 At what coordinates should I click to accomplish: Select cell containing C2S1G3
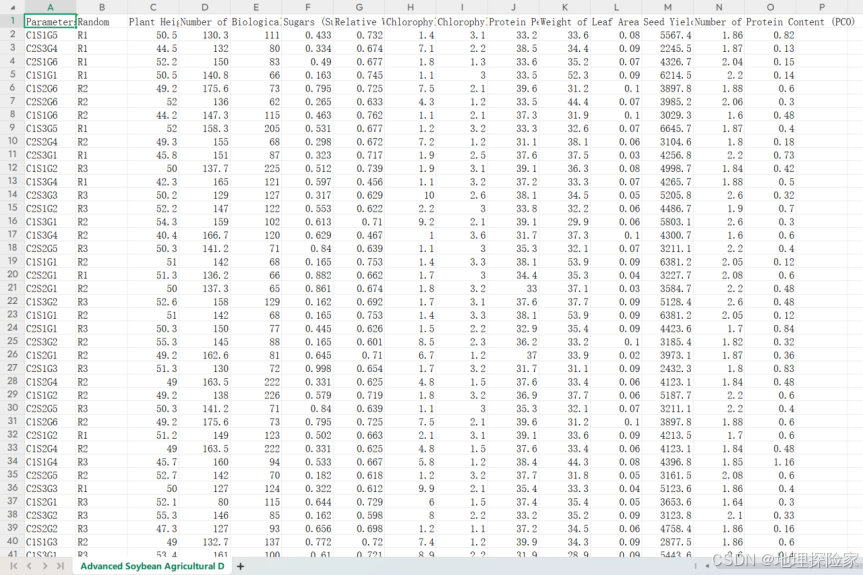pyautogui.click(x=50, y=369)
